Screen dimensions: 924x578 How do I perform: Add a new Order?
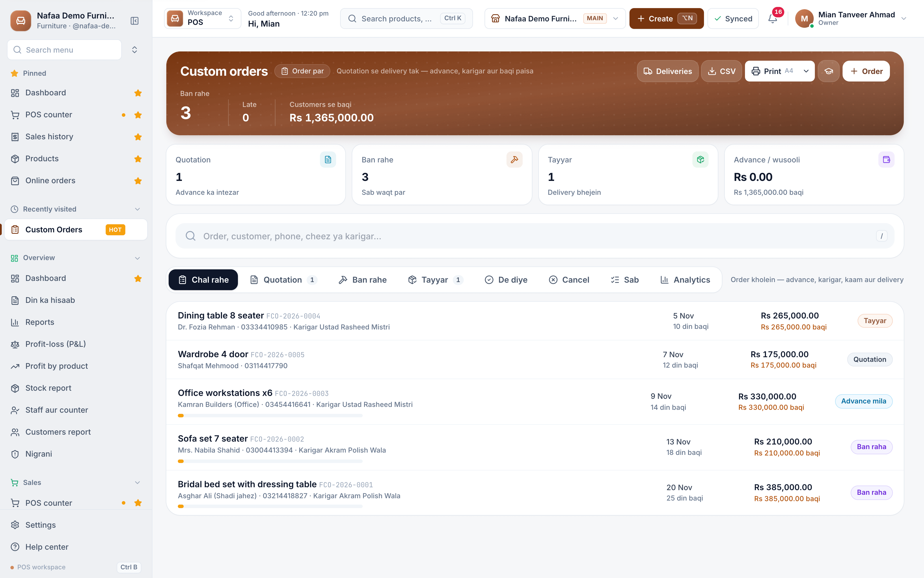point(866,71)
